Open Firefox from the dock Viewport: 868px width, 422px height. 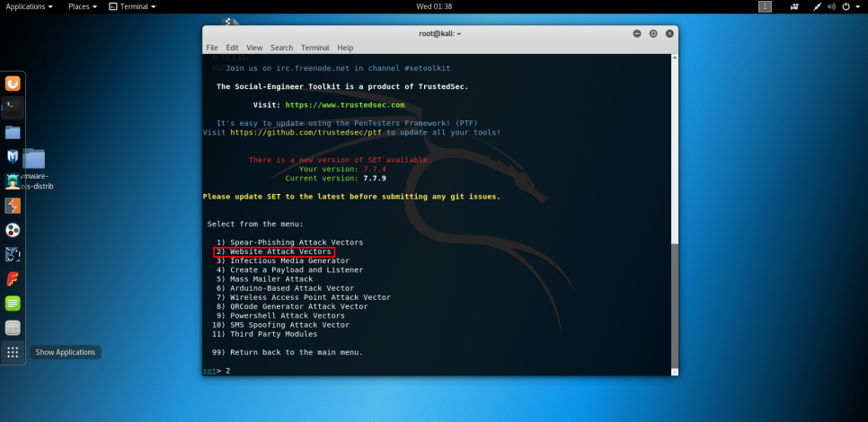[13, 84]
